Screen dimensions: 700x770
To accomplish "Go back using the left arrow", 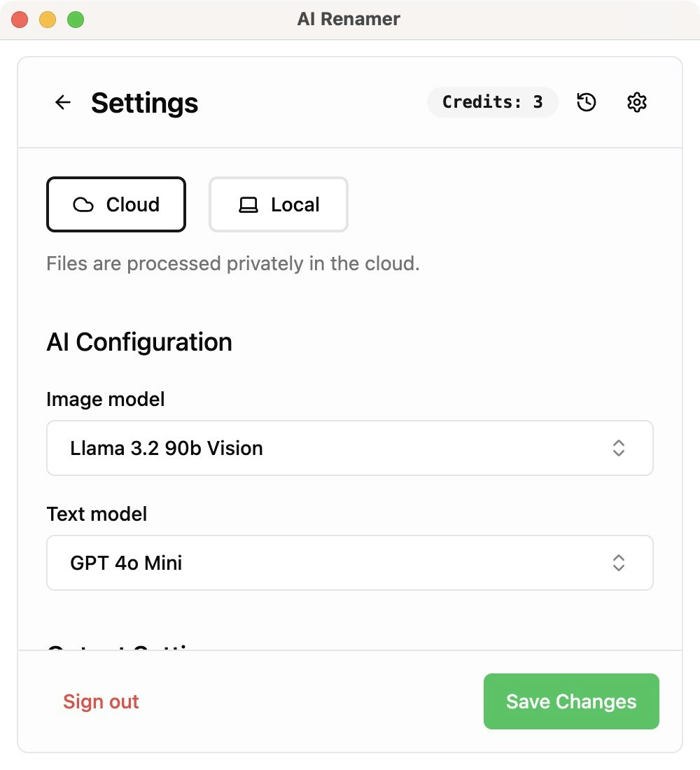I will (x=63, y=103).
